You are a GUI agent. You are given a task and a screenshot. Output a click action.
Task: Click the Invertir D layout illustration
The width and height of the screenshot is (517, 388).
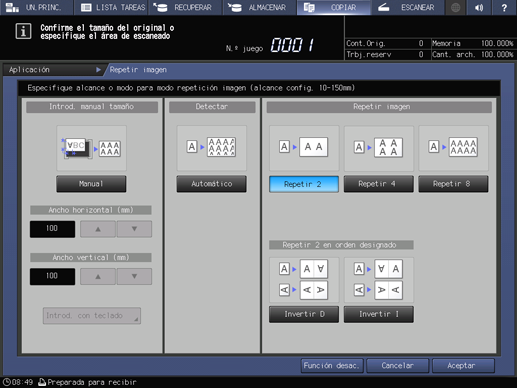coord(304,280)
